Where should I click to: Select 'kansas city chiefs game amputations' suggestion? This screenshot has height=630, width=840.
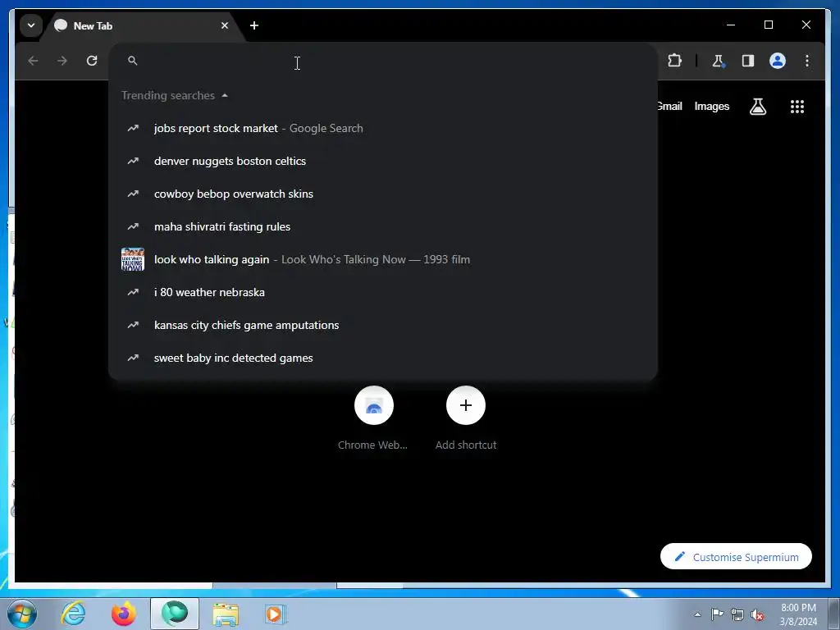383,325
